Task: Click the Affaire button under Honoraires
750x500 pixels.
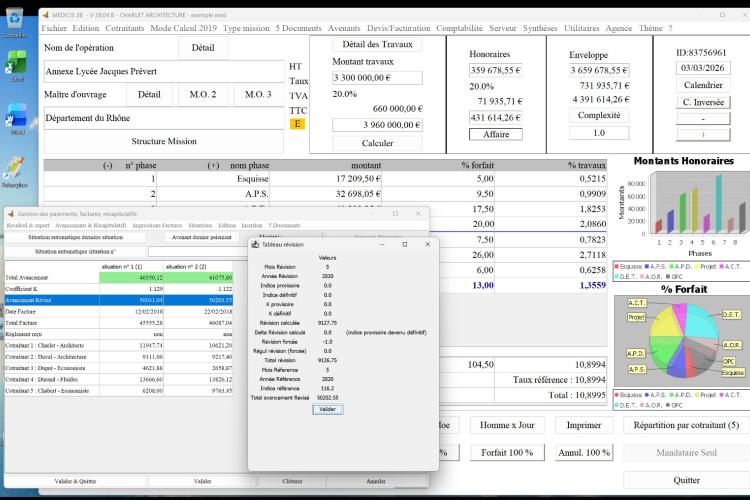Action: tap(496, 134)
